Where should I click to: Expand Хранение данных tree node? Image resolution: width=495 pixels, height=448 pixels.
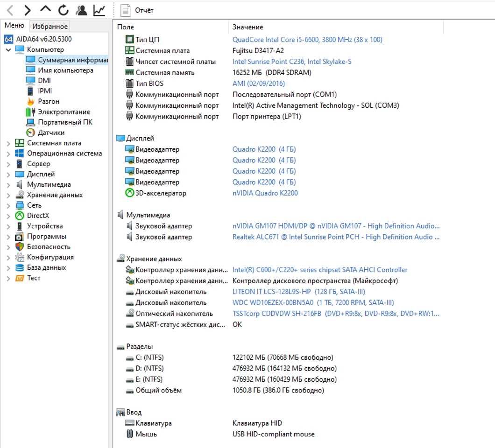[x=8, y=195]
